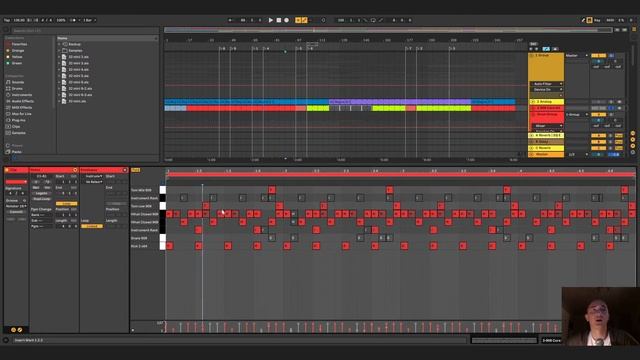Click the Set locator button
This screenshot has height=360, width=640.
(x=533, y=44)
